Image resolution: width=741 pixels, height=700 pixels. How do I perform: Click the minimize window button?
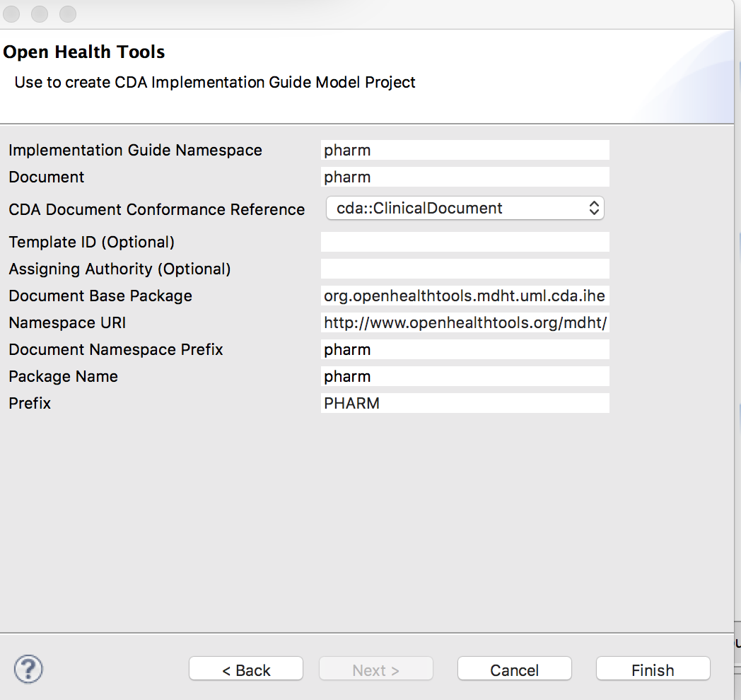pos(40,14)
